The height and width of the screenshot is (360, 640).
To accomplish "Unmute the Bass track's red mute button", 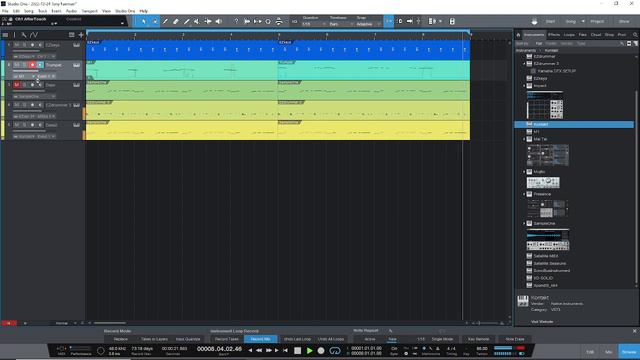I will (17, 85).
